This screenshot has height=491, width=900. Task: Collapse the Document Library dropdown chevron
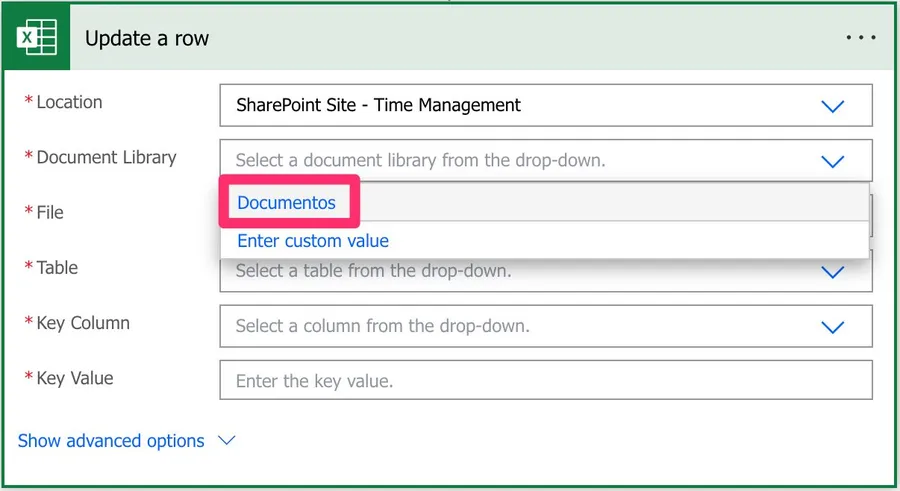832,161
